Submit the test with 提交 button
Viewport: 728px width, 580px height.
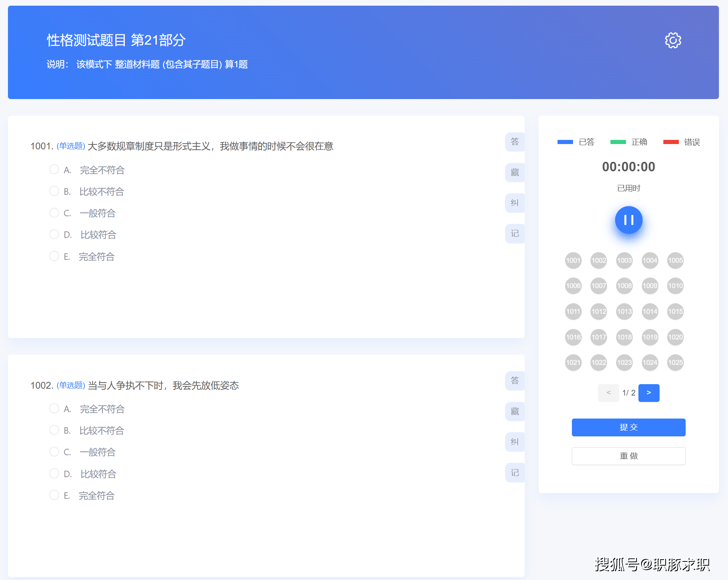628,427
